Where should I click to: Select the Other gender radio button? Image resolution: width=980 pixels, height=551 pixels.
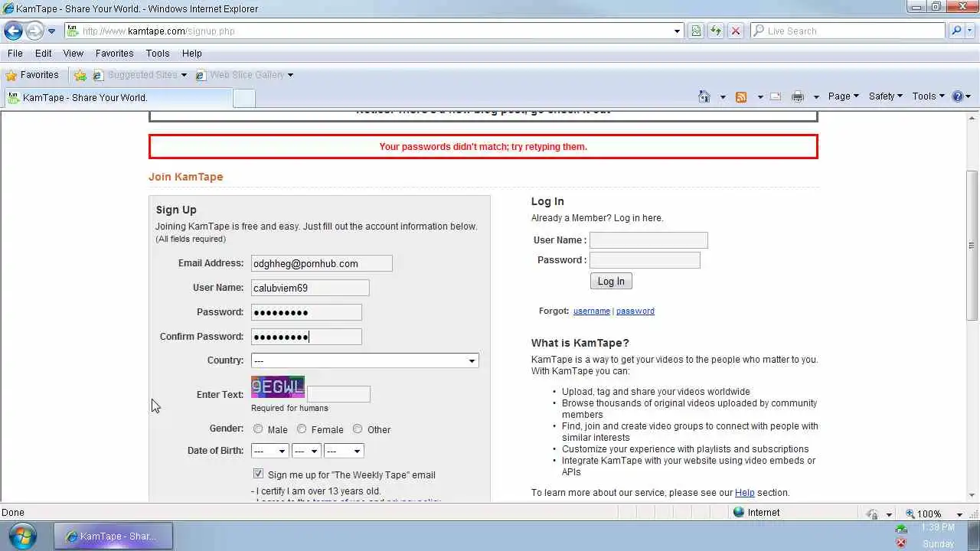(358, 429)
